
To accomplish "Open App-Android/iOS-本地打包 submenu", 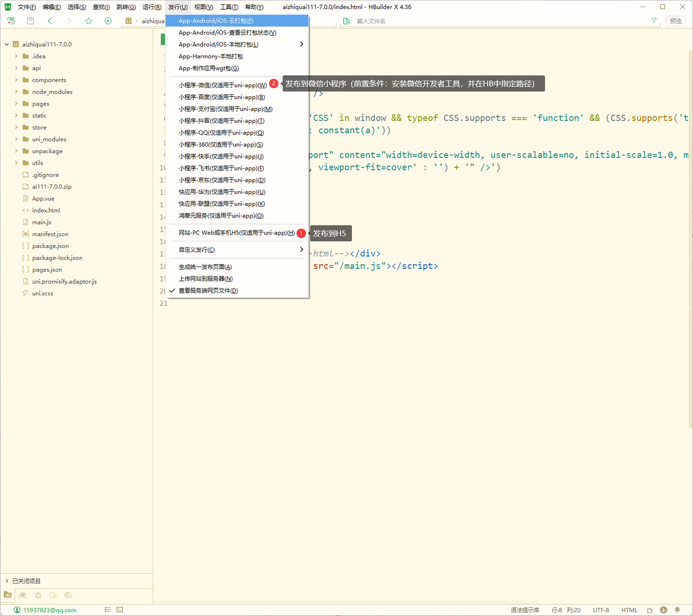I will click(x=237, y=44).
